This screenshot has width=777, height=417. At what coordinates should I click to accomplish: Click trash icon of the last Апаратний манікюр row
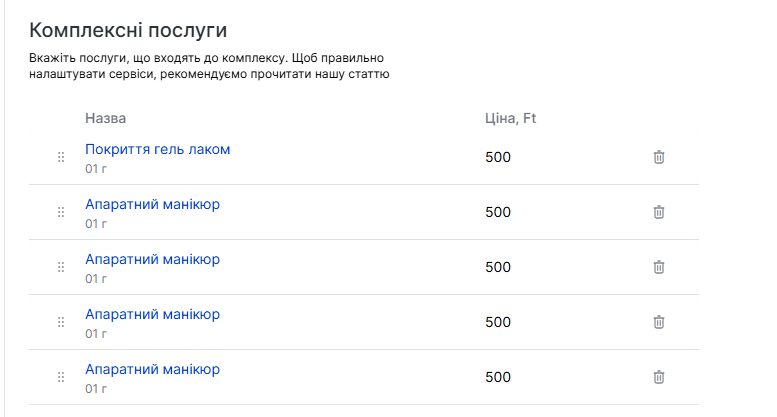659,377
